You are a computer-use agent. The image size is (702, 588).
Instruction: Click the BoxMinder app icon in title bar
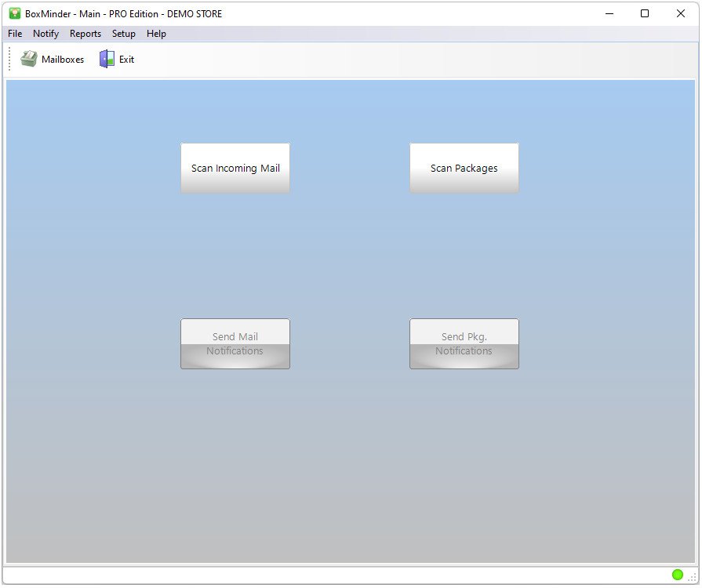click(15, 13)
